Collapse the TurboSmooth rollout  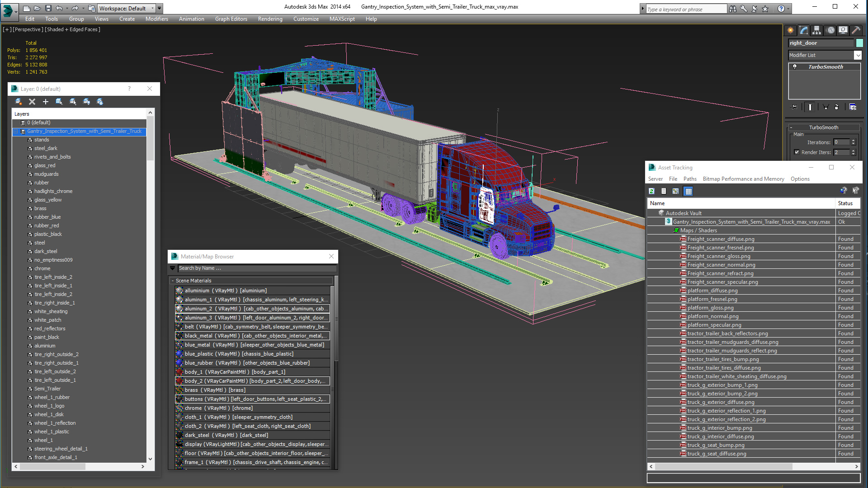tap(791, 127)
